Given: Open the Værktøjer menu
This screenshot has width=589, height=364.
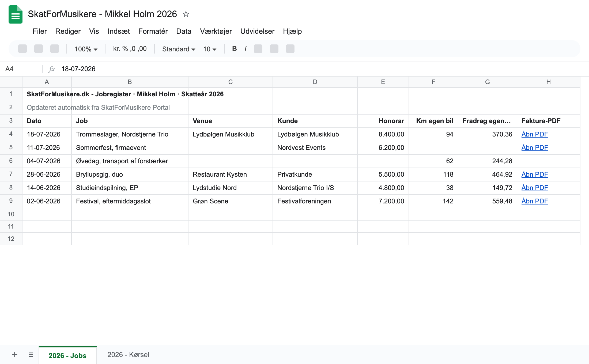Looking at the screenshot, I should point(216,31).
